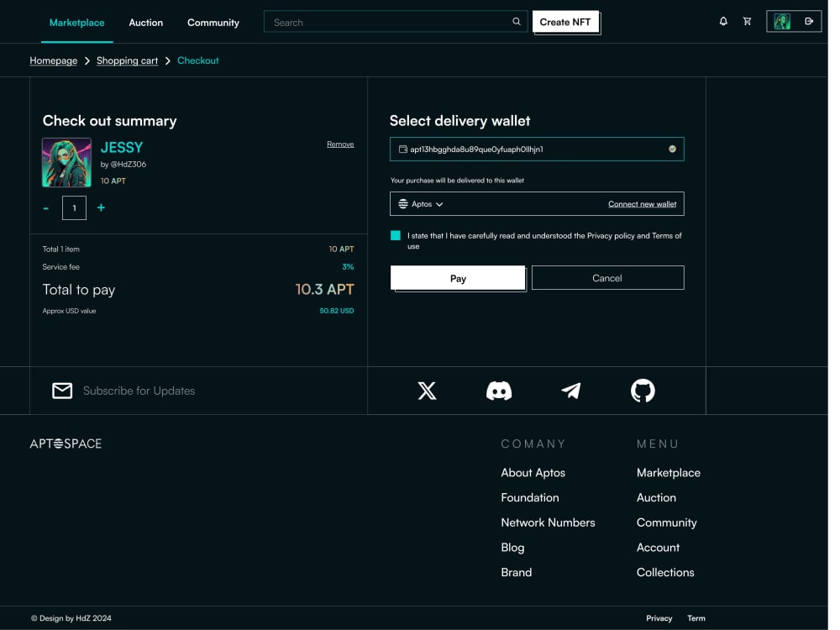Open Network Numbers footer link

point(548,522)
